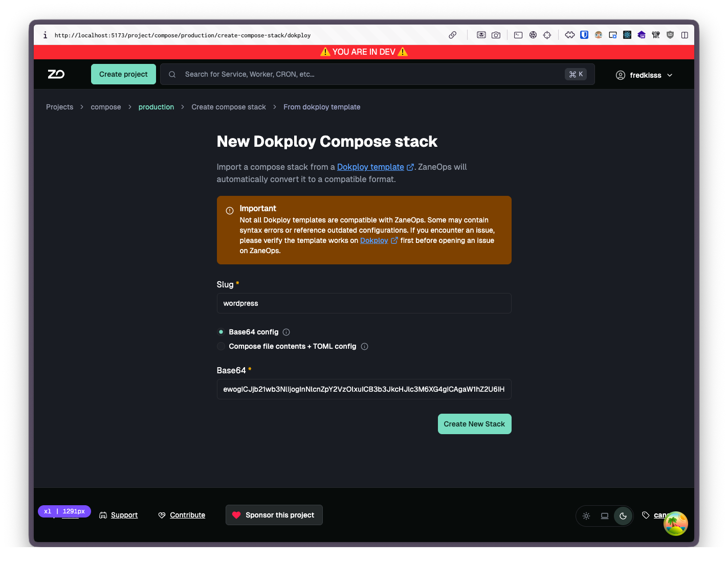
Task: Switch to system theme laptop toggle
Action: coord(605,516)
